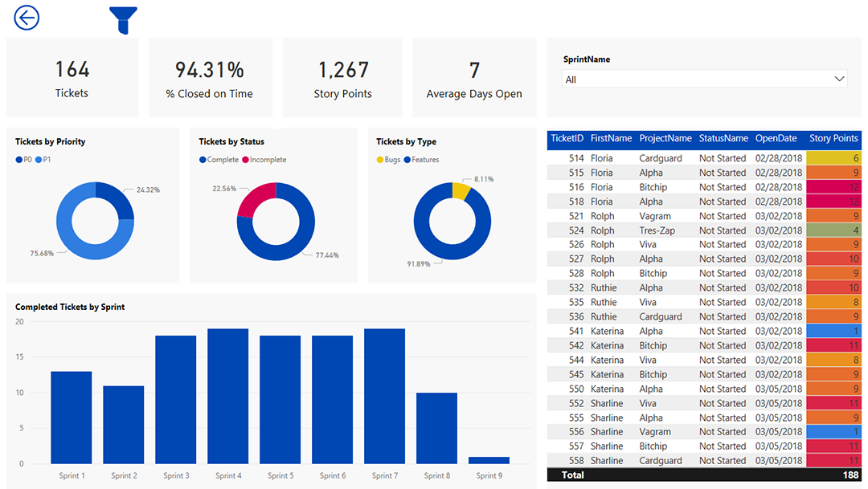Click the 24.32% label on Priority chart
868x489 pixels.
pos(149,189)
